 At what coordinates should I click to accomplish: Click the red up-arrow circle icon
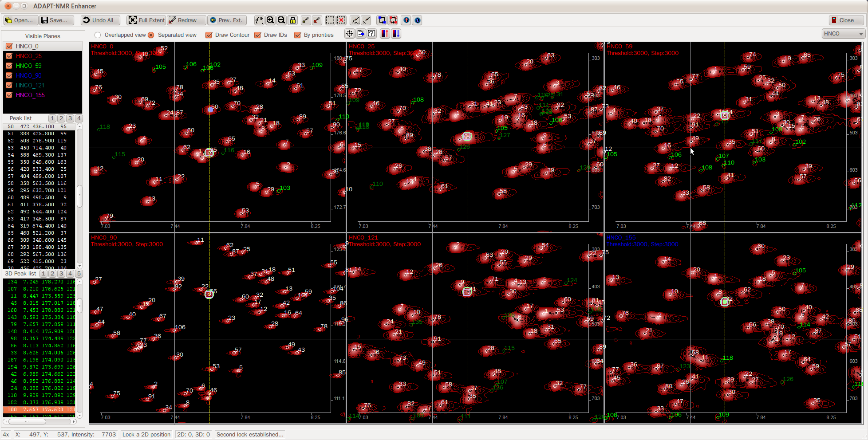[406, 20]
